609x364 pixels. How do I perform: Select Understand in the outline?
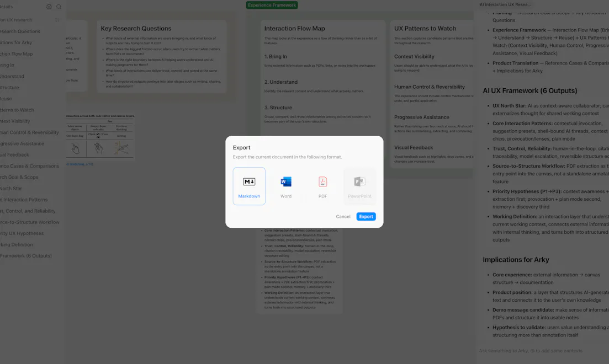coord(12,76)
